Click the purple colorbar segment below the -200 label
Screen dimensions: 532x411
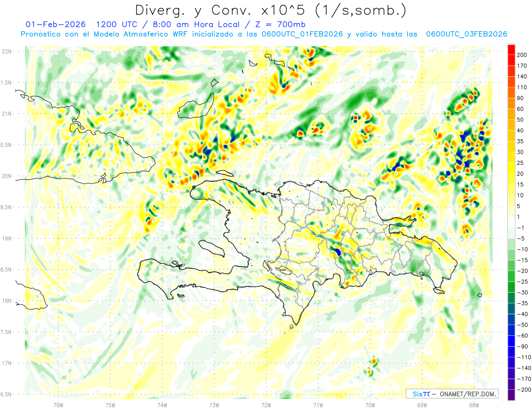511,395
